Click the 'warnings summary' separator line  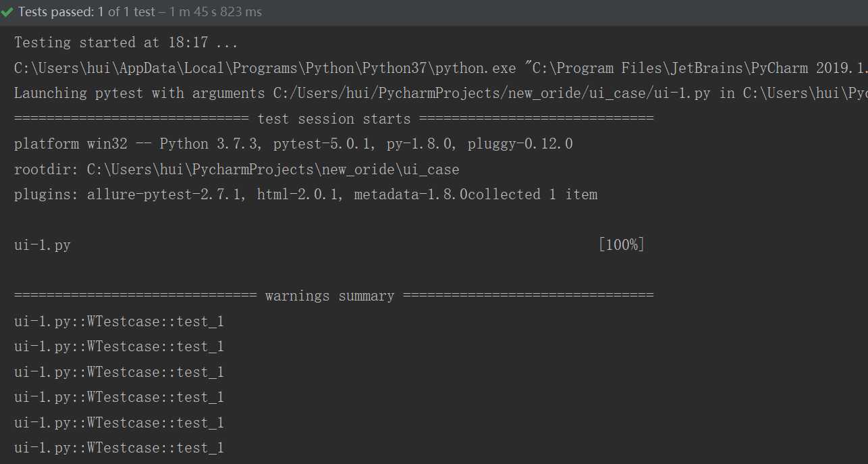(x=333, y=296)
